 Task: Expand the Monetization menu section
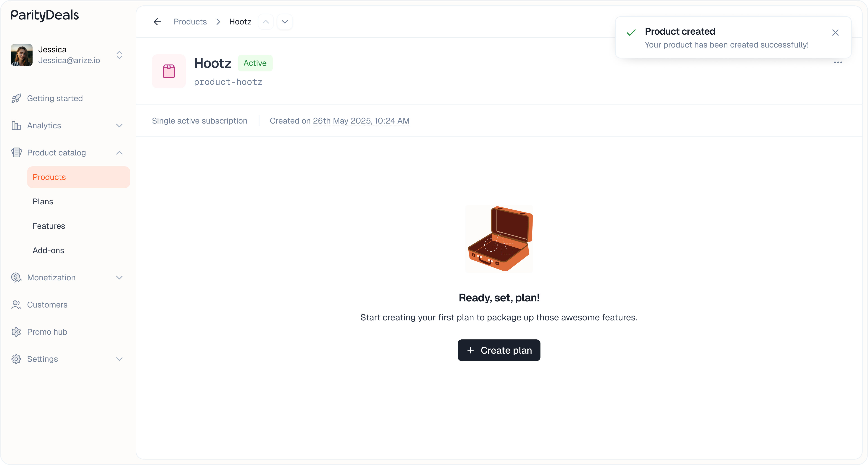coord(119,277)
